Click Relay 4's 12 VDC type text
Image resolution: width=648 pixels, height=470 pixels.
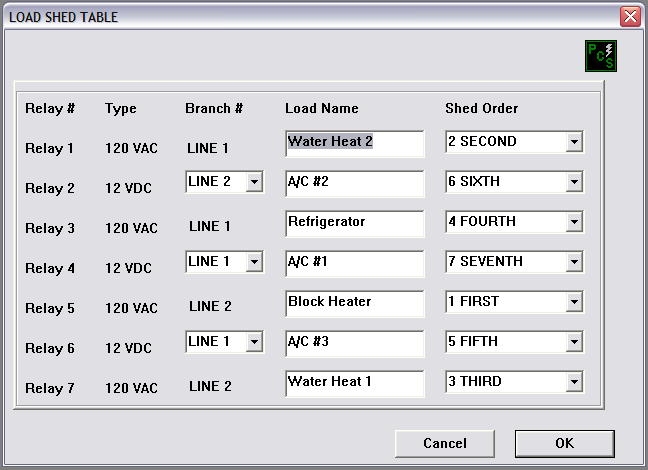pos(128,268)
